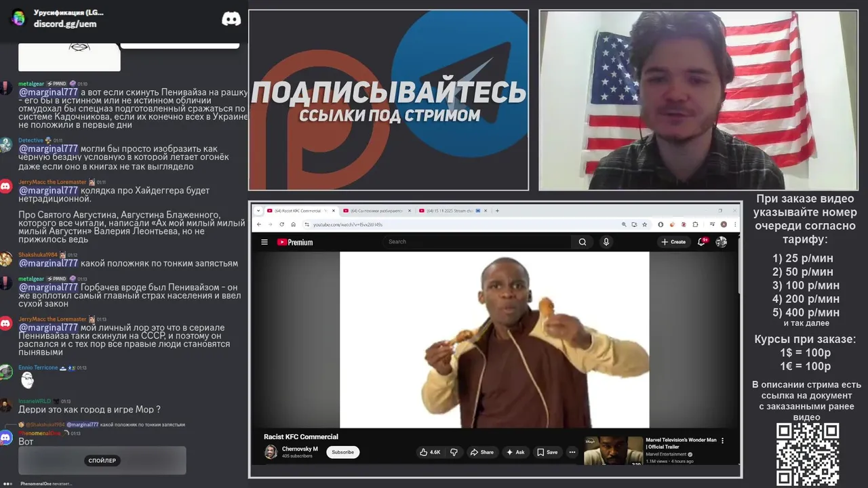
Task: Click the Create button
Action: (x=673, y=242)
